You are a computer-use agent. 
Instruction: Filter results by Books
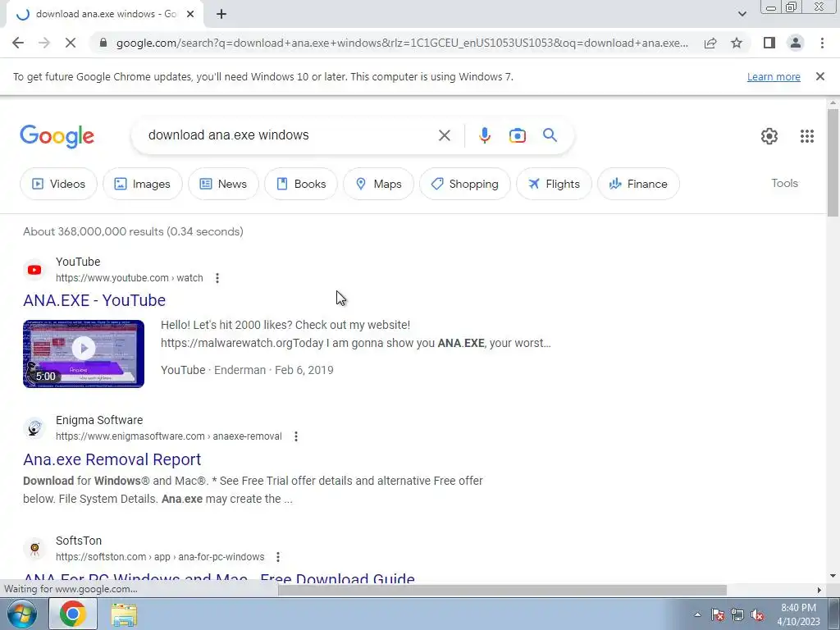coord(300,184)
